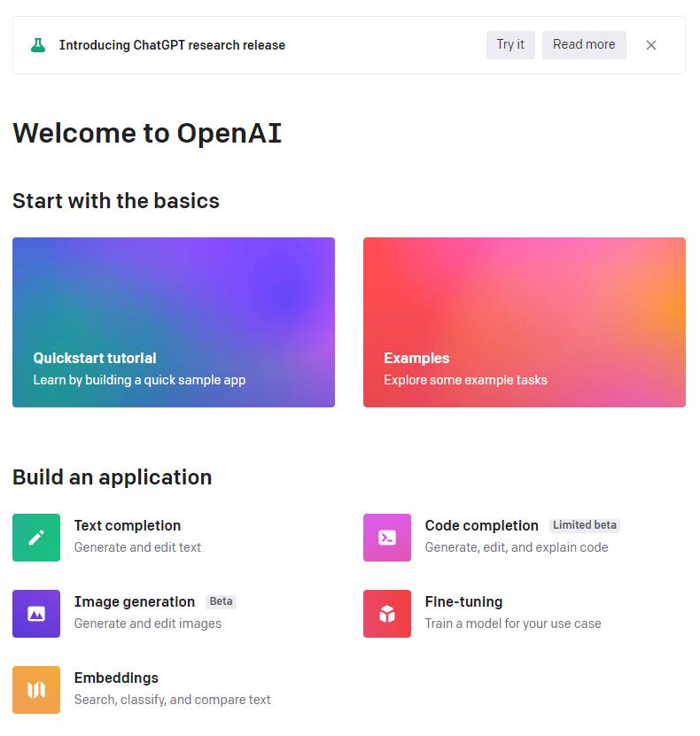
Task: Select the Fine-tuning title
Action: [463, 601]
